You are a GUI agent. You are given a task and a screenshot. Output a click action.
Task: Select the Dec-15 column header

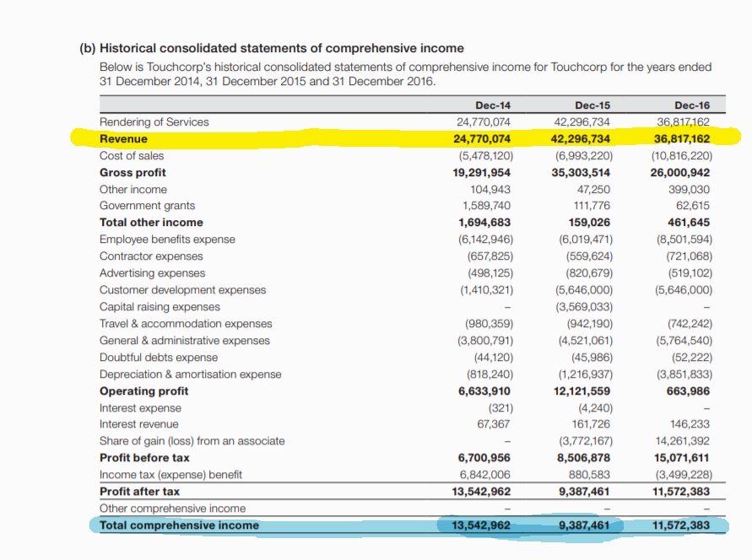[592, 105]
